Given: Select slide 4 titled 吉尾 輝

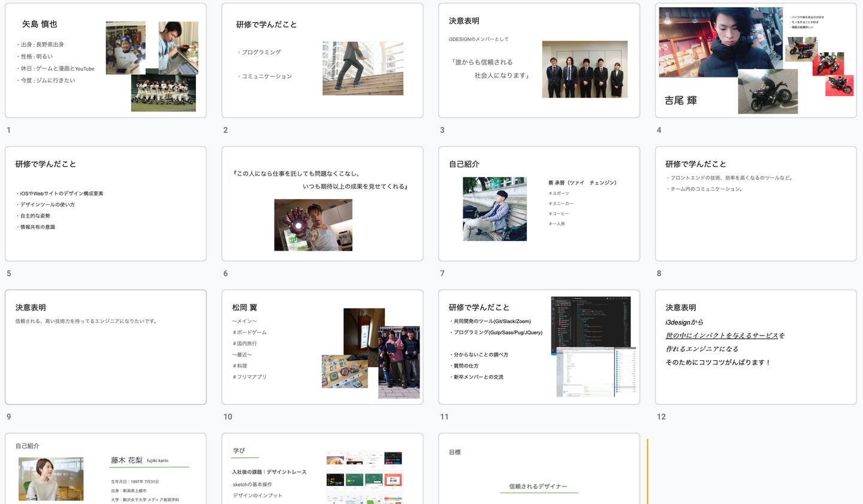Looking at the screenshot, I should click(756, 61).
